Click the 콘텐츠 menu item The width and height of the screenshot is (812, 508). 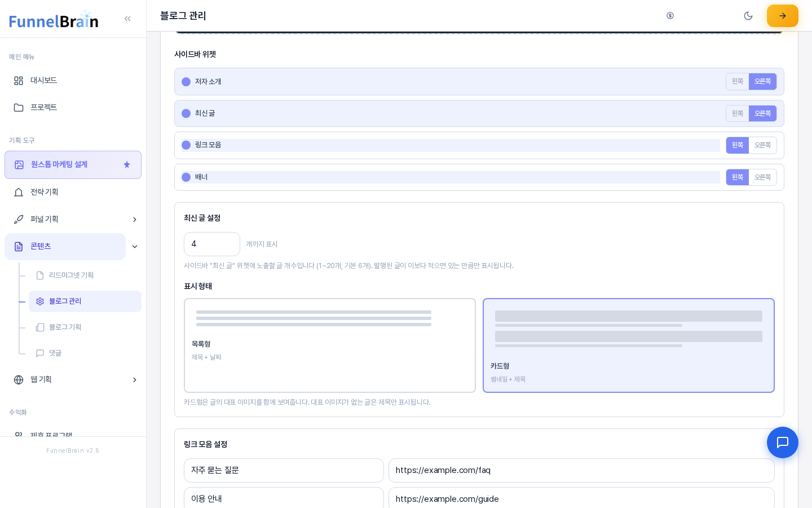[x=65, y=247]
